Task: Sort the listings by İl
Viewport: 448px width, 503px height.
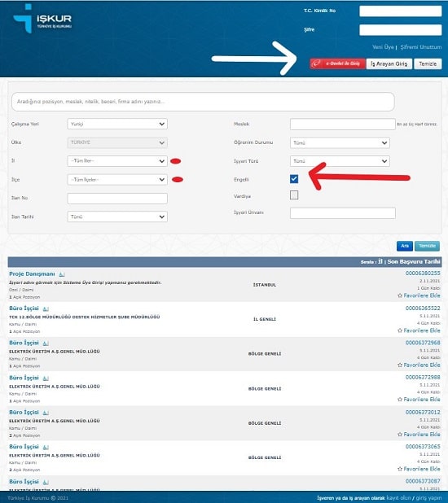Action: [380, 262]
